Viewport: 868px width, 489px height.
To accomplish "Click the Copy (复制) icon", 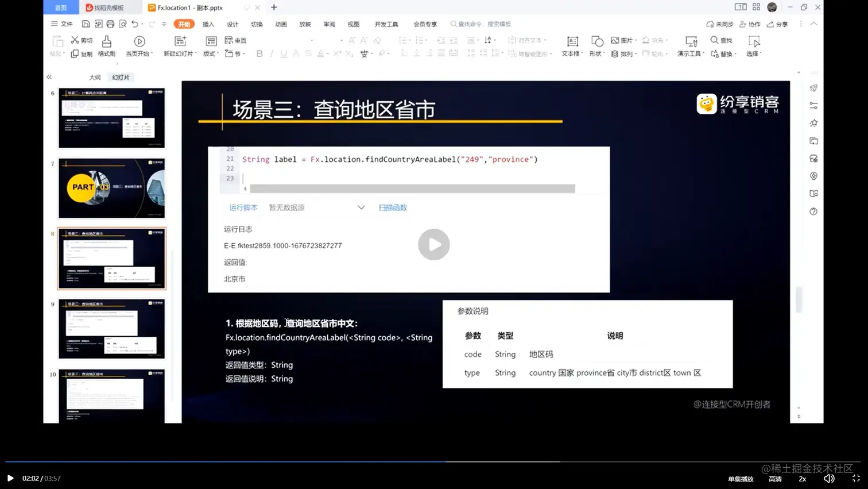I will (75, 54).
